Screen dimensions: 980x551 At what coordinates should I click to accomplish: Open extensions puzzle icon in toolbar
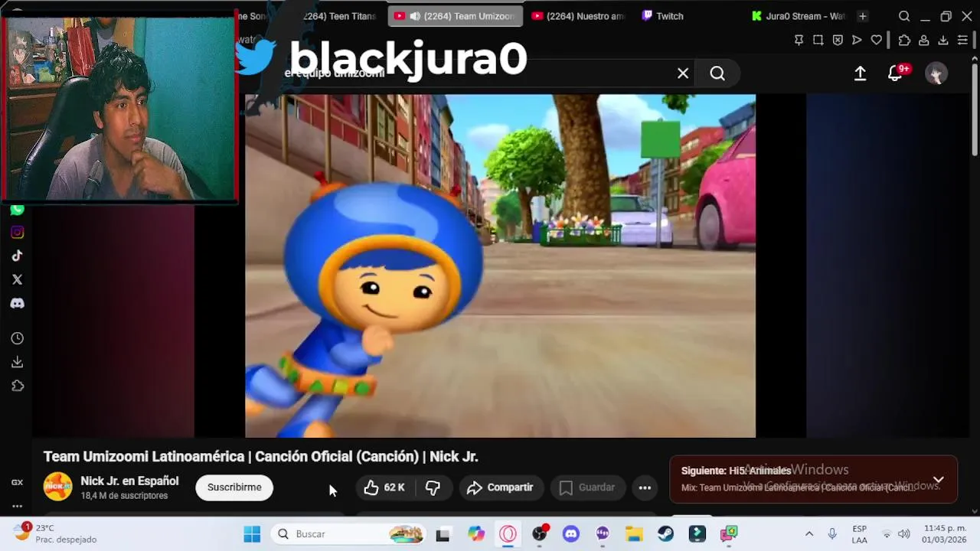tap(904, 40)
